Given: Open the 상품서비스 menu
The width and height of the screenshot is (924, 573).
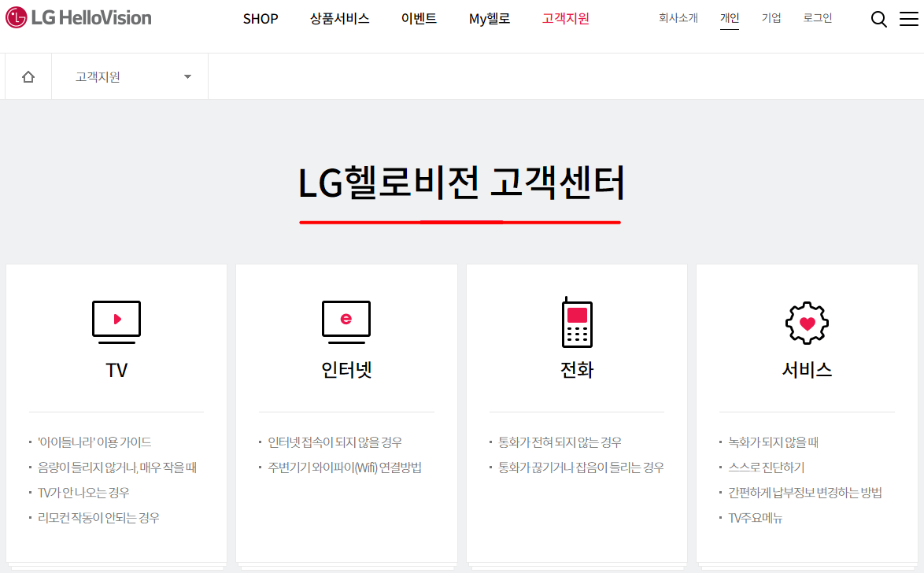Looking at the screenshot, I should click(x=339, y=18).
